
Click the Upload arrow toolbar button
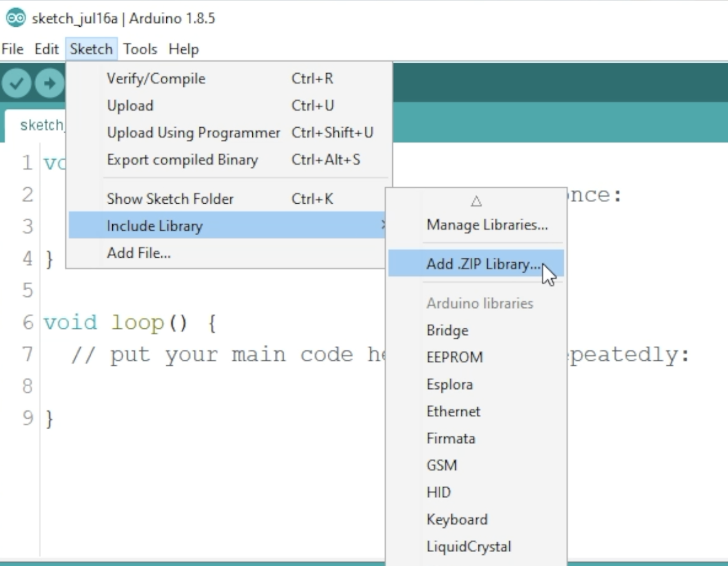[49, 83]
